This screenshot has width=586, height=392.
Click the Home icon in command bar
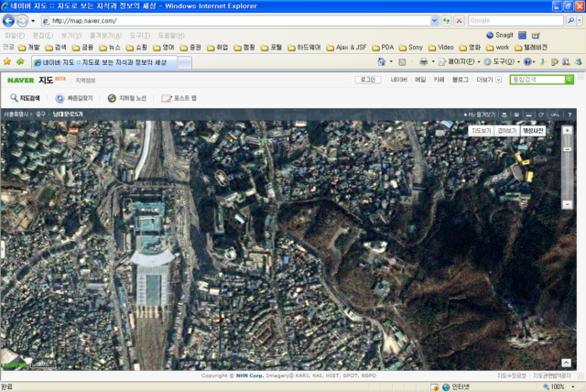[381, 62]
